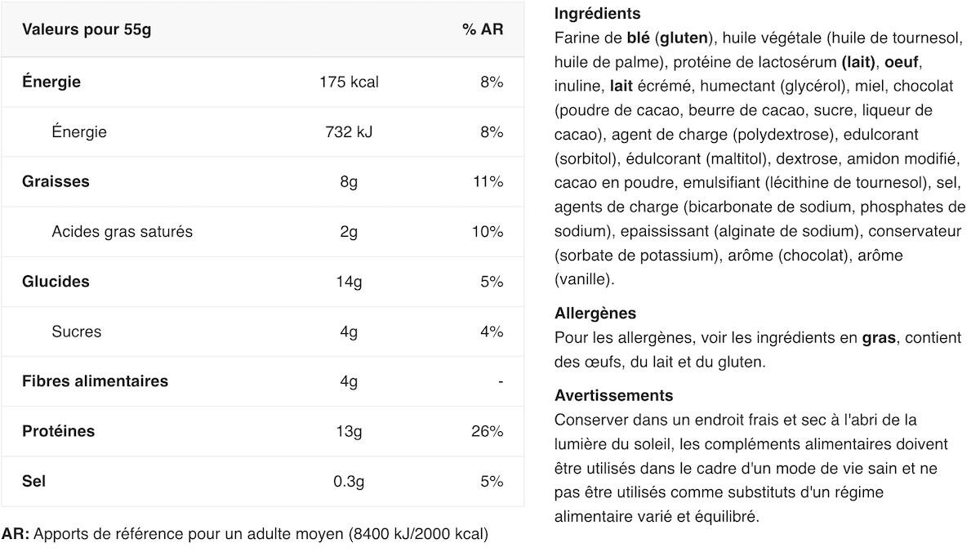The width and height of the screenshot is (980, 552).
Task: Click the Ingrédients heading
Action: click(x=597, y=14)
